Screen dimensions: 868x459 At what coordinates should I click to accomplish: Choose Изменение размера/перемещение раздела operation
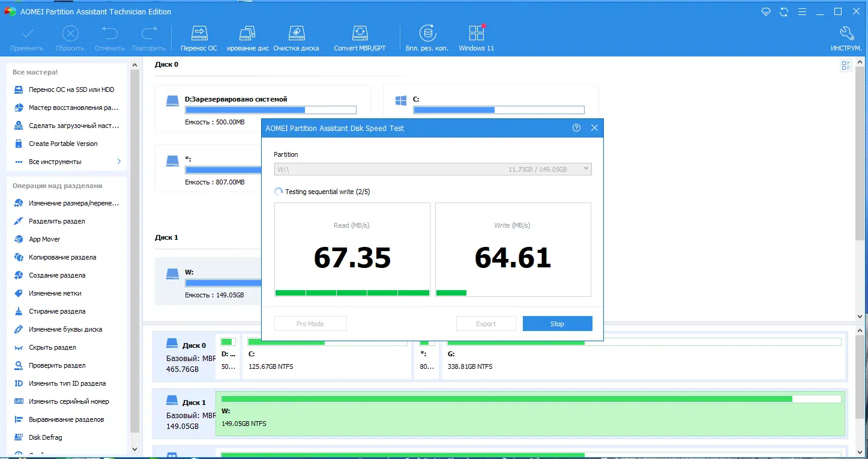[66, 203]
